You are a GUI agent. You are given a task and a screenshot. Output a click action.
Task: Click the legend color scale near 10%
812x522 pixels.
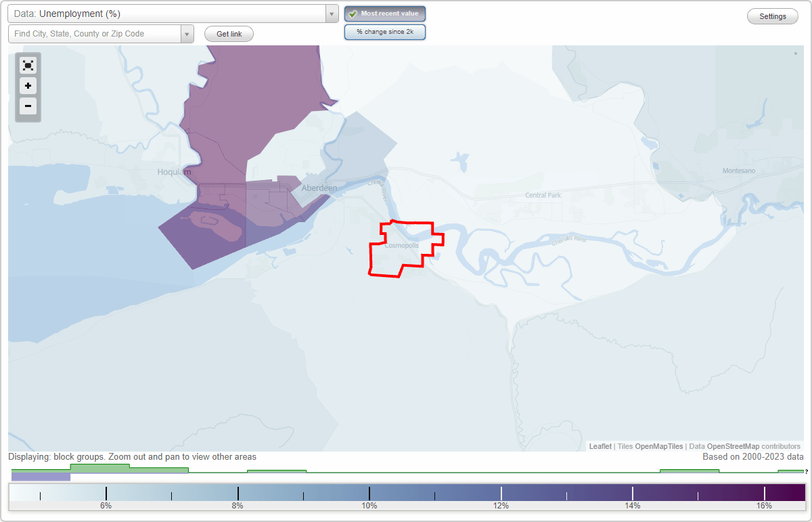tap(369, 492)
